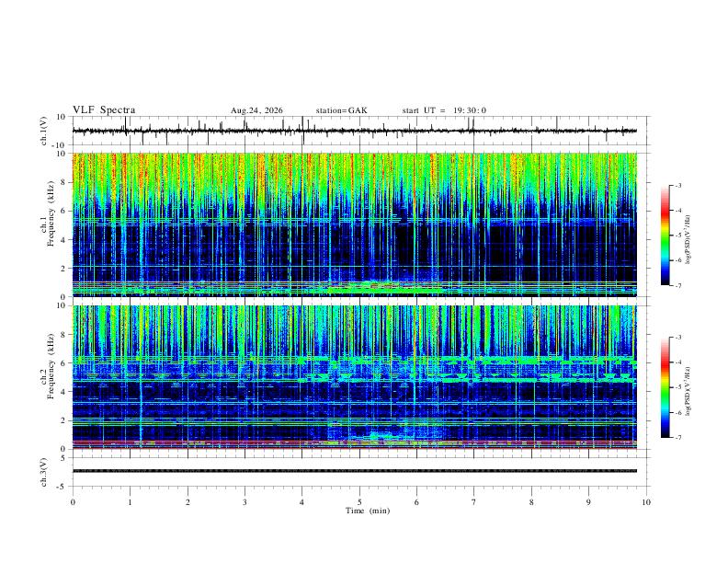This screenshot has width=728, height=563.
Task: Click the 0 minute tick on time axis
Action: pos(73,502)
